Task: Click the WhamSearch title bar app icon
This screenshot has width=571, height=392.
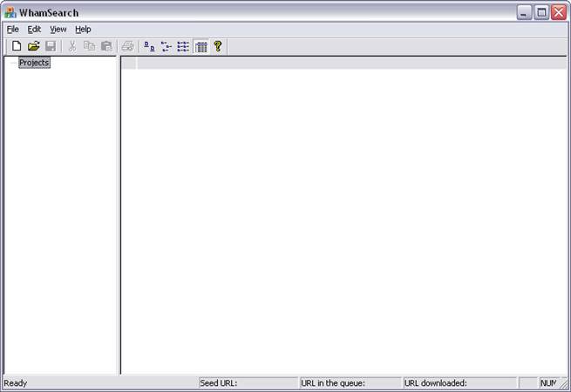Action: coord(10,12)
